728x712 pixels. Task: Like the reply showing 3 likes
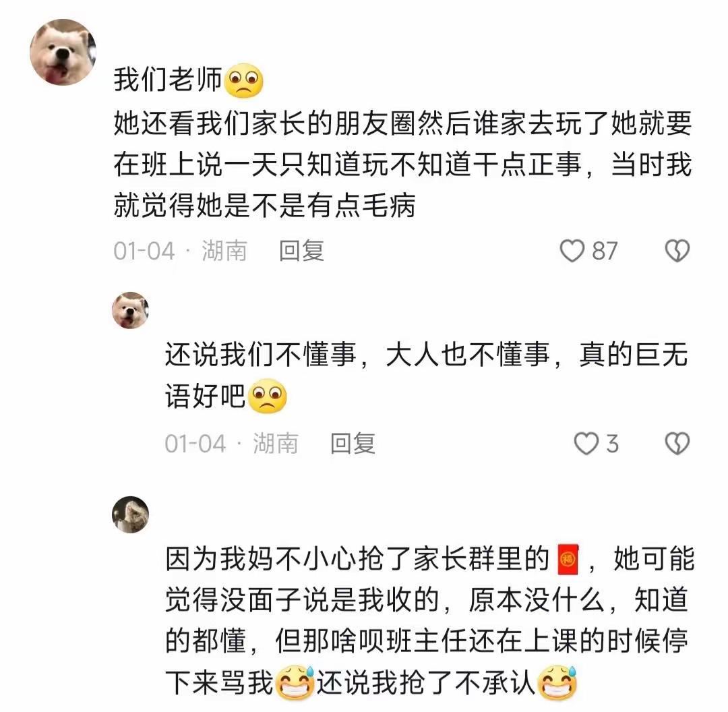pyautogui.click(x=586, y=444)
